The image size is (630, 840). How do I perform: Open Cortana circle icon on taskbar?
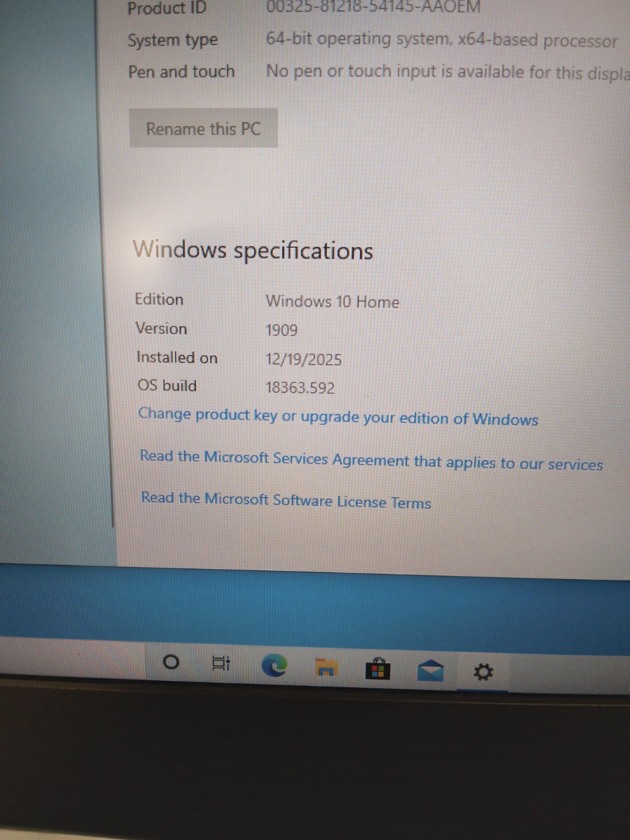171,662
